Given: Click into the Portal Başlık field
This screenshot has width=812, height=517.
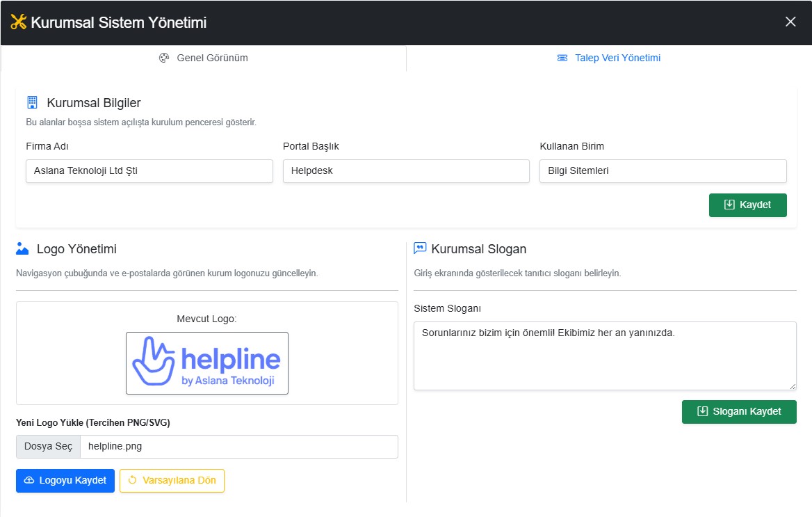Looking at the screenshot, I should point(406,171).
